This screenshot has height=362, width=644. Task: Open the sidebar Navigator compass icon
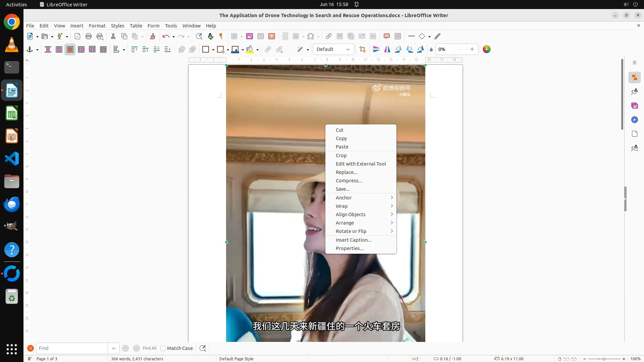pyautogui.click(x=634, y=120)
